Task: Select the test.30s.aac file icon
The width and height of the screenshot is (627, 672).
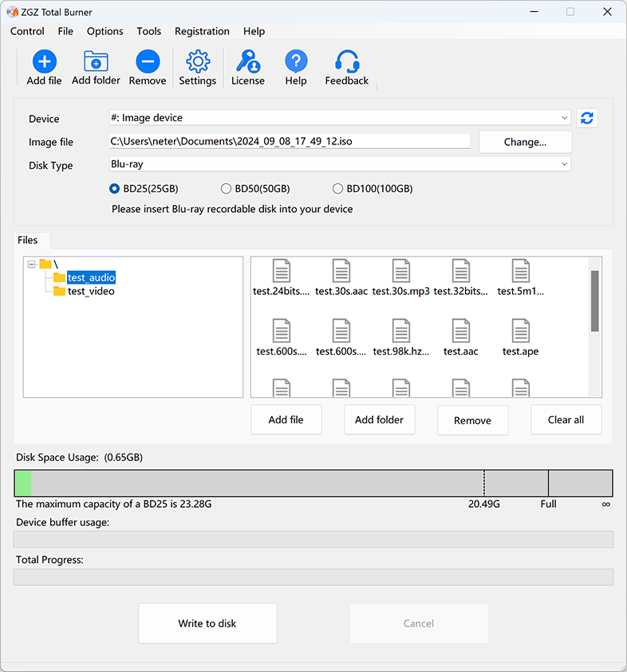Action: point(341,271)
